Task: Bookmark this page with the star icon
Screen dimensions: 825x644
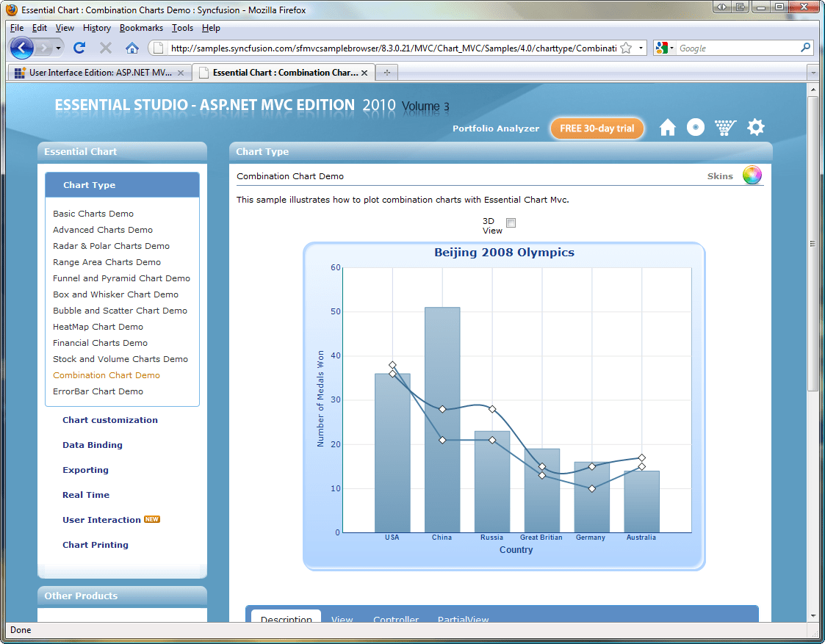Action: [626, 48]
